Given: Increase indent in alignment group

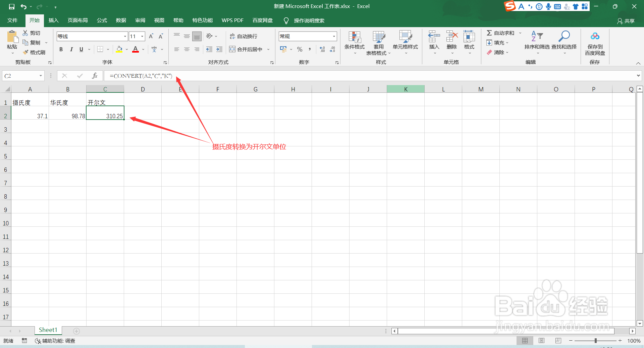Looking at the screenshot, I should (x=219, y=49).
